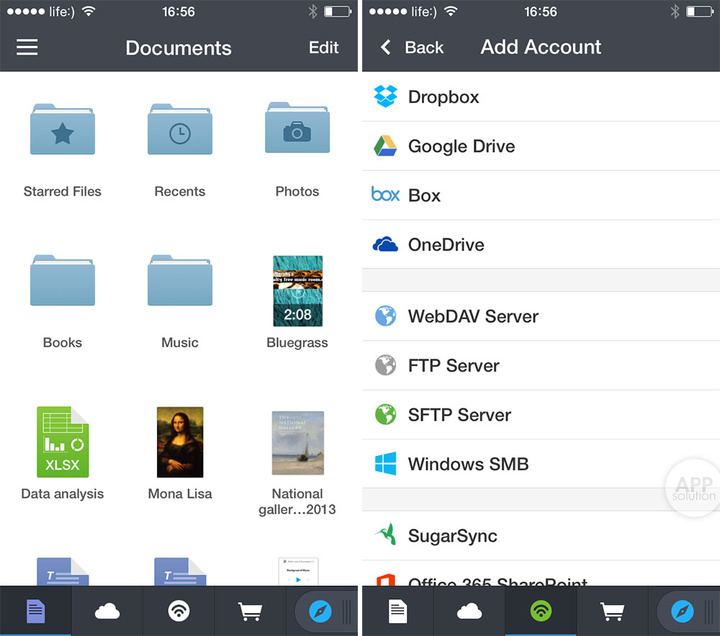This screenshot has width=720, height=636.
Task: Open the Data analysis XLSX file
Action: point(62,441)
